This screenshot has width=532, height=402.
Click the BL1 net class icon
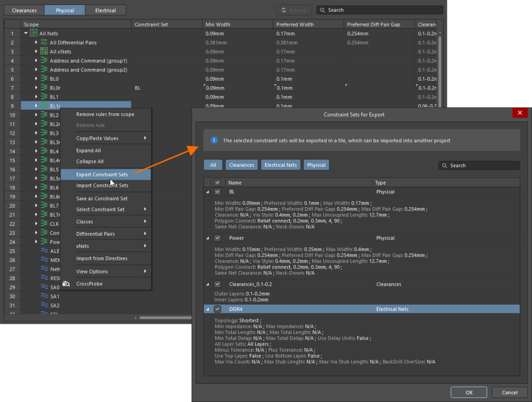(44, 96)
